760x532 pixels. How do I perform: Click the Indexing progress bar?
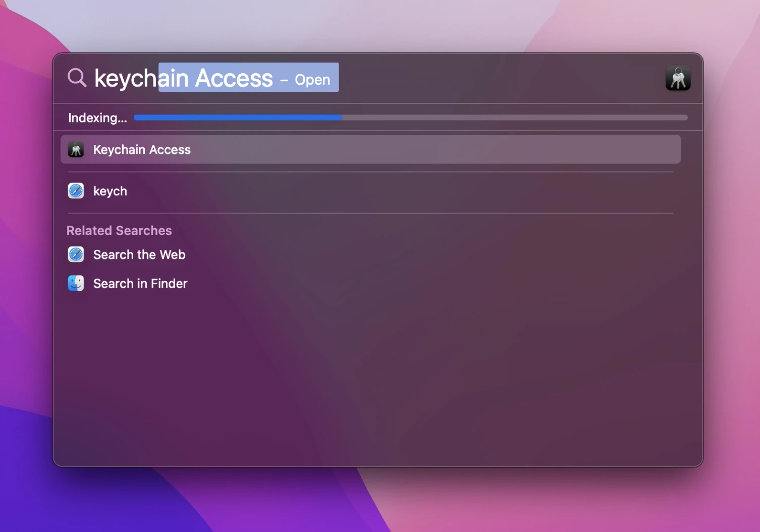(410, 118)
